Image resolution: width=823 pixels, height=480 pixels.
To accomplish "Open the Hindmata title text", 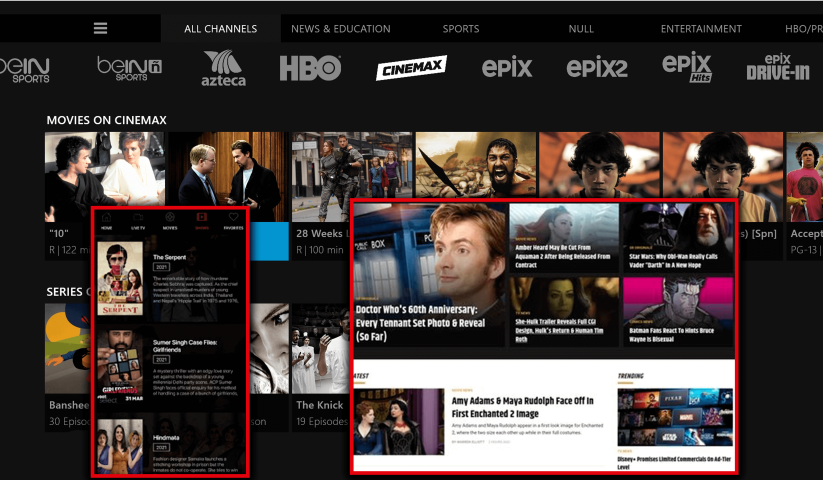I will pos(166,437).
